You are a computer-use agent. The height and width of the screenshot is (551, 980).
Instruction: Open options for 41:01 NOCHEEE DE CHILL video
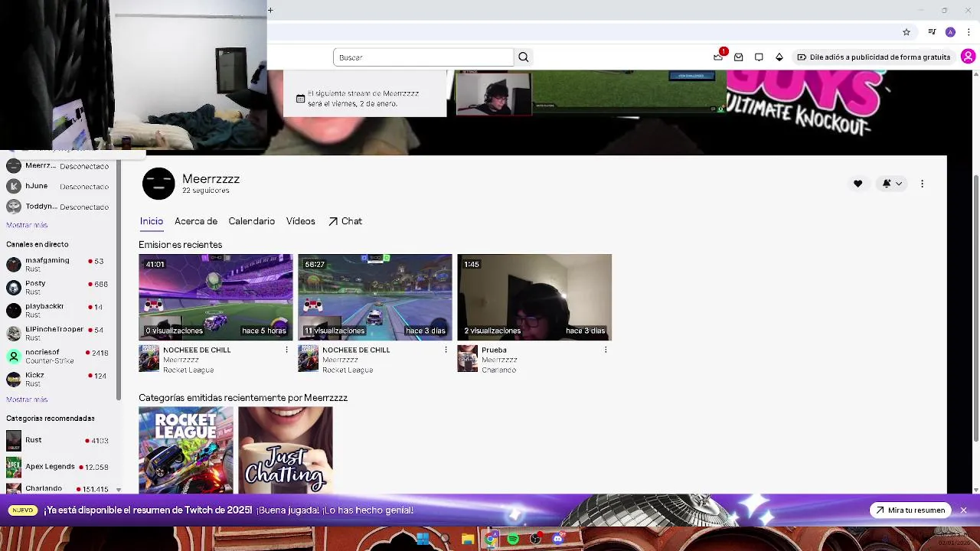tap(286, 350)
